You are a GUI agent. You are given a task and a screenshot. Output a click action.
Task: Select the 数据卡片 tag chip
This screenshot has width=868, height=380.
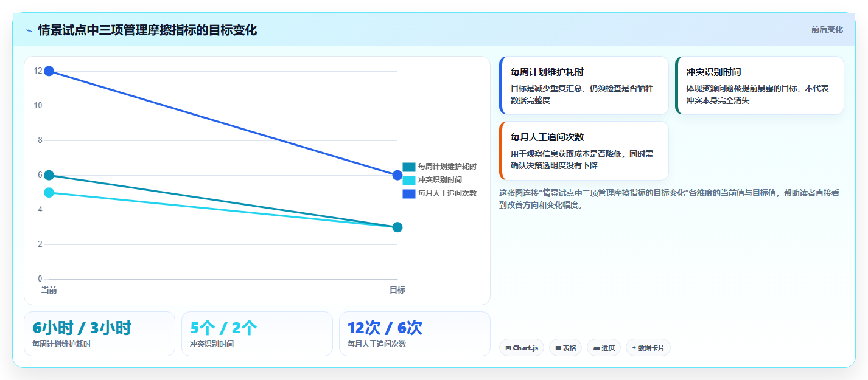[x=648, y=348]
